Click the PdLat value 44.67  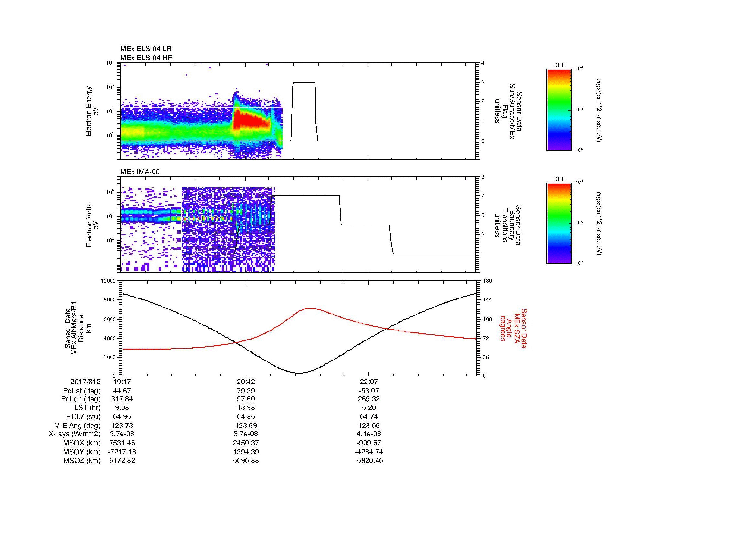[x=122, y=391]
